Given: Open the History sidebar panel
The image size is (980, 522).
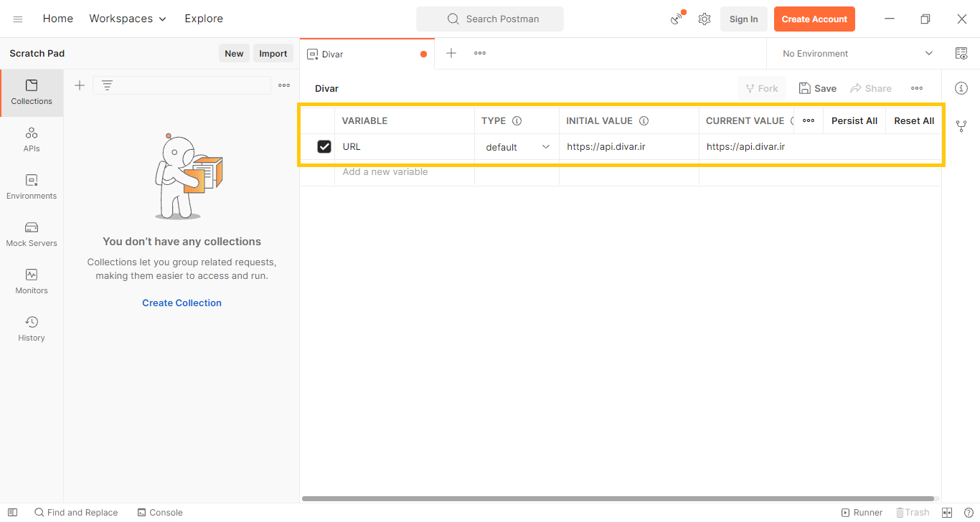Looking at the screenshot, I should click(32, 330).
